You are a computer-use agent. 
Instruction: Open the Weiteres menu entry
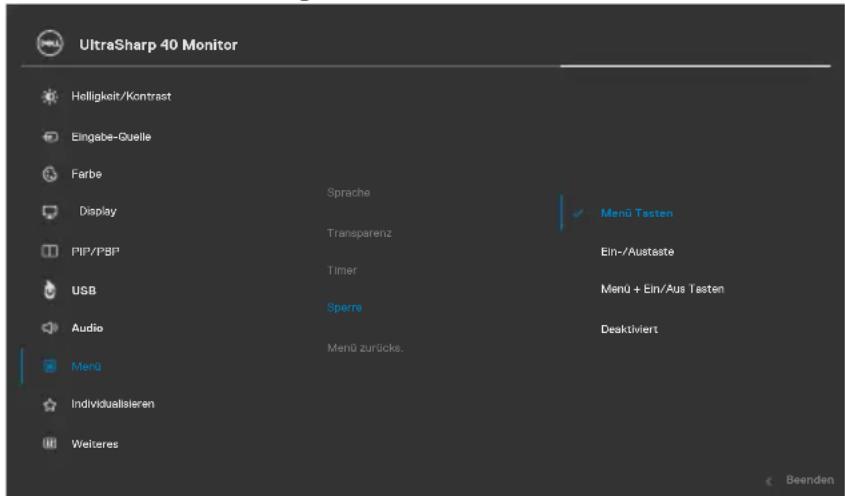coord(95,444)
